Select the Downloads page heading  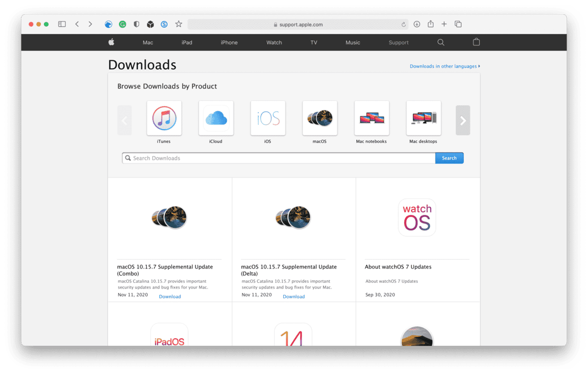click(142, 65)
